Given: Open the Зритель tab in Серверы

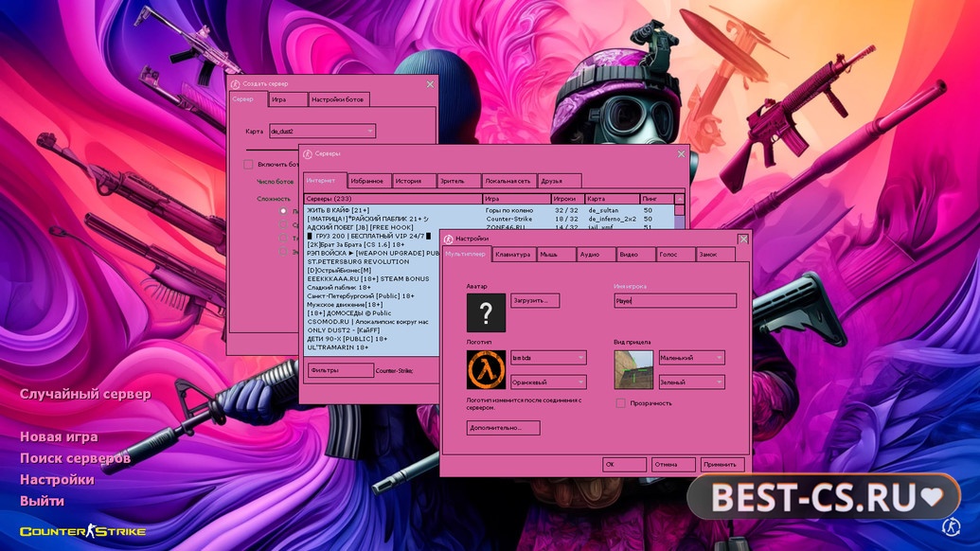Looking at the screenshot, I should pos(458,181).
